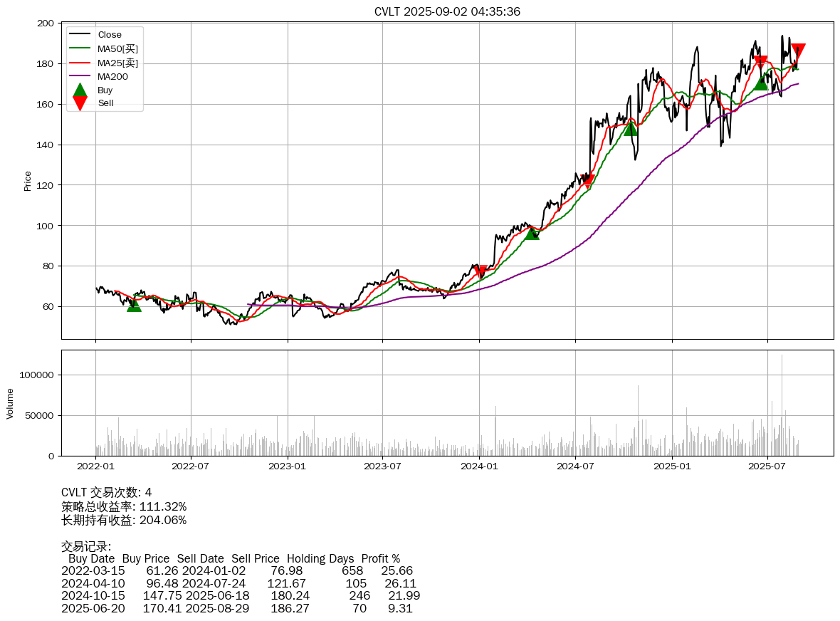840x621 pixels.
Task: Click the black Close line sample in legend
Action: point(80,35)
